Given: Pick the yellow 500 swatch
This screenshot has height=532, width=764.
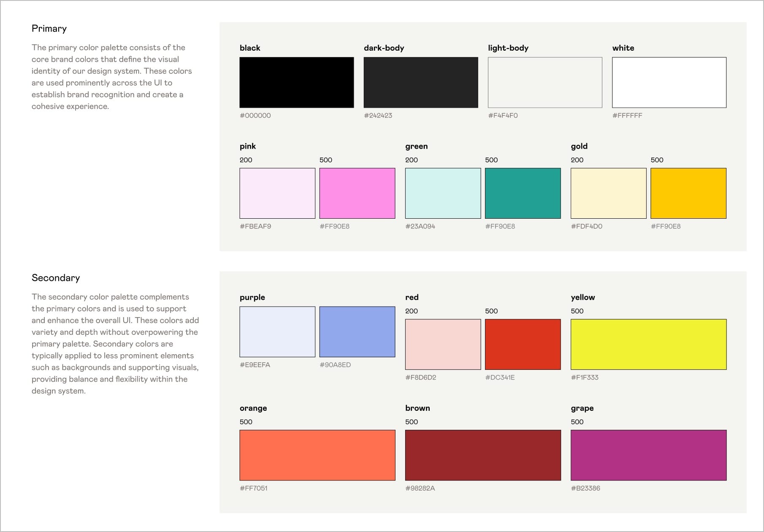Looking at the screenshot, I should (648, 344).
